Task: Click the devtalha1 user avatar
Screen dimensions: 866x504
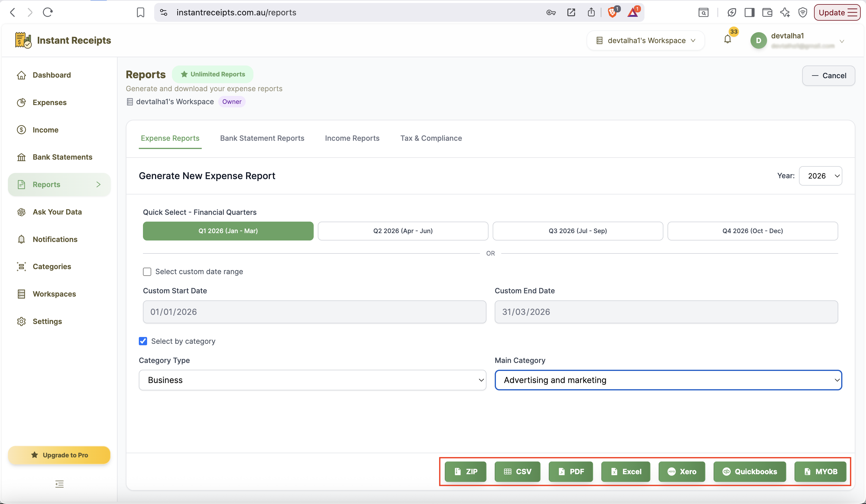Action: coord(758,40)
